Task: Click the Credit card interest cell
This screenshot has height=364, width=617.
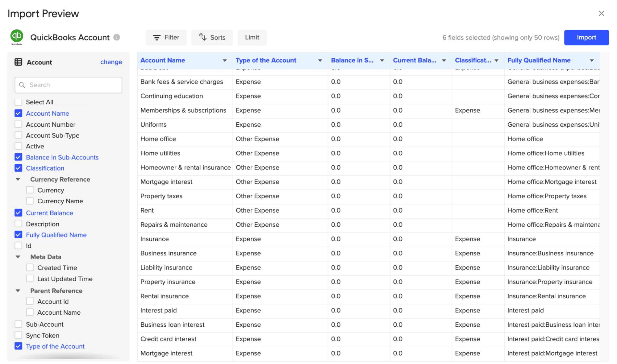Action: click(185, 339)
